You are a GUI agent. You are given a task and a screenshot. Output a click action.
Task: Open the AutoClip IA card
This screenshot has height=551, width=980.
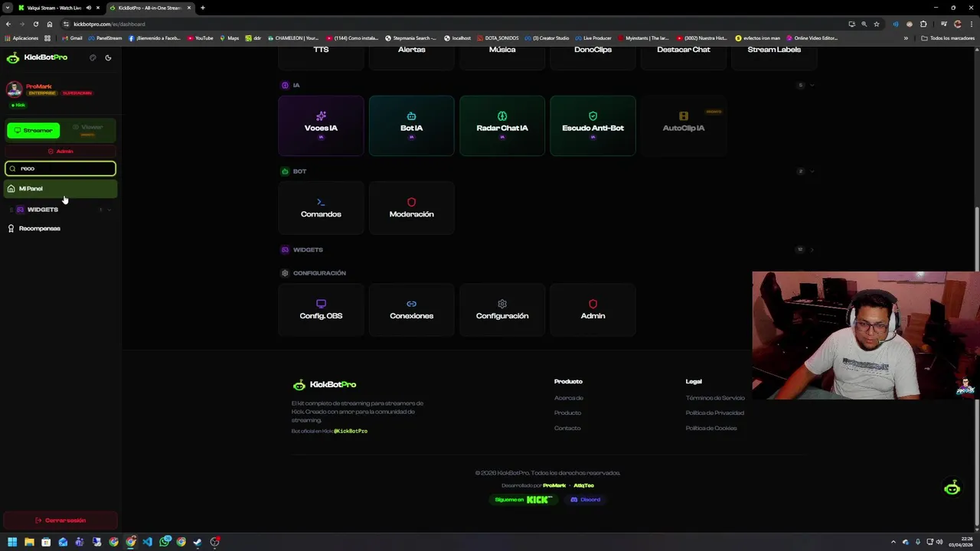coord(683,126)
